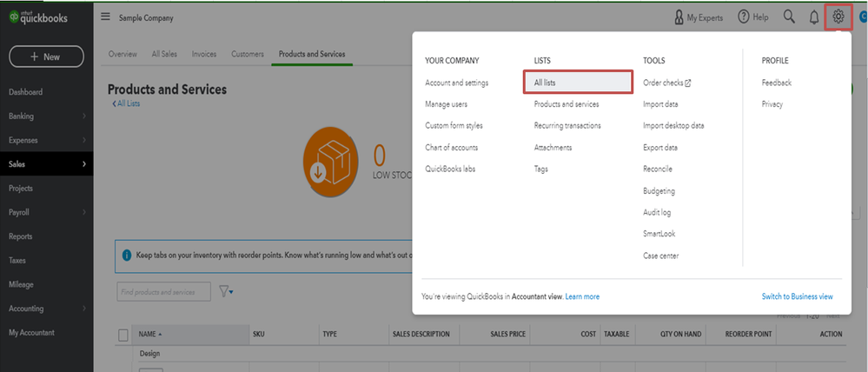Click the Find products and services field
Image resolution: width=868 pixels, height=372 pixels.
[164, 292]
